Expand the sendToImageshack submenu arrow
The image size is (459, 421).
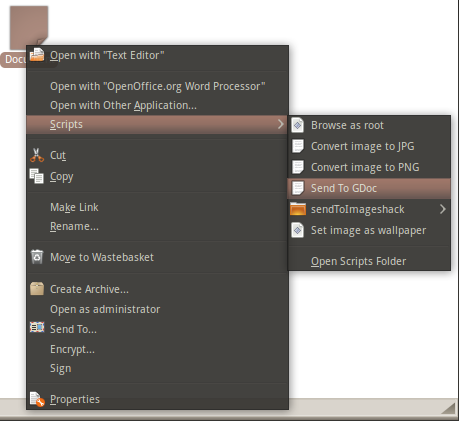click(442, 209)
